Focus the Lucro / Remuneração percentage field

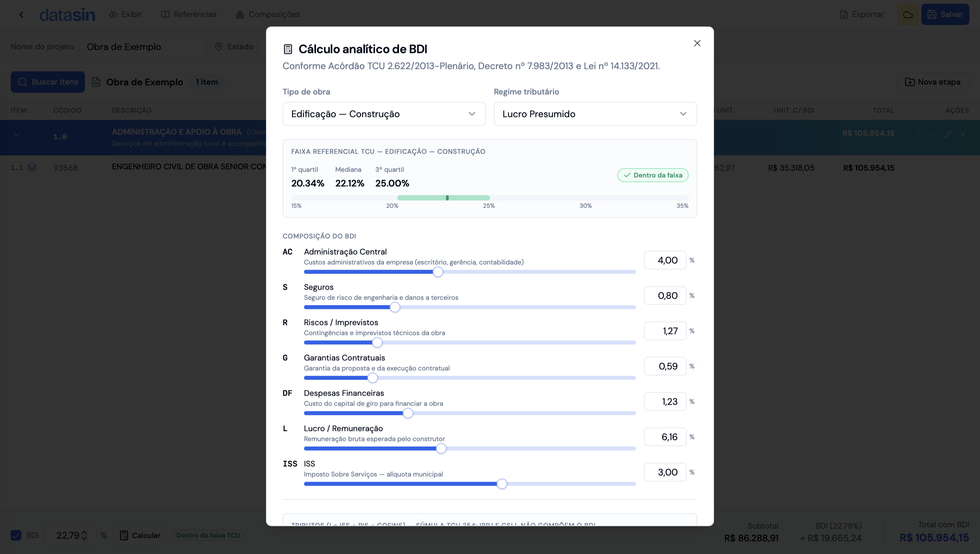tap(665, 437)
